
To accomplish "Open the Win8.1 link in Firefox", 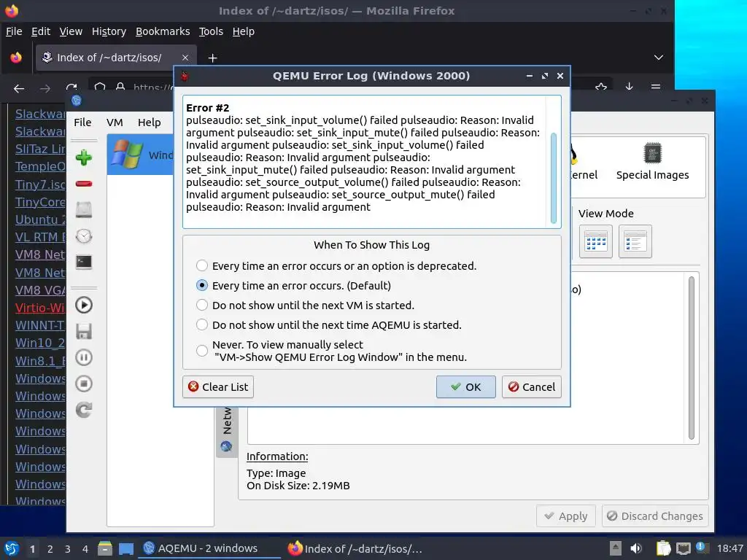I will (40, 361).
